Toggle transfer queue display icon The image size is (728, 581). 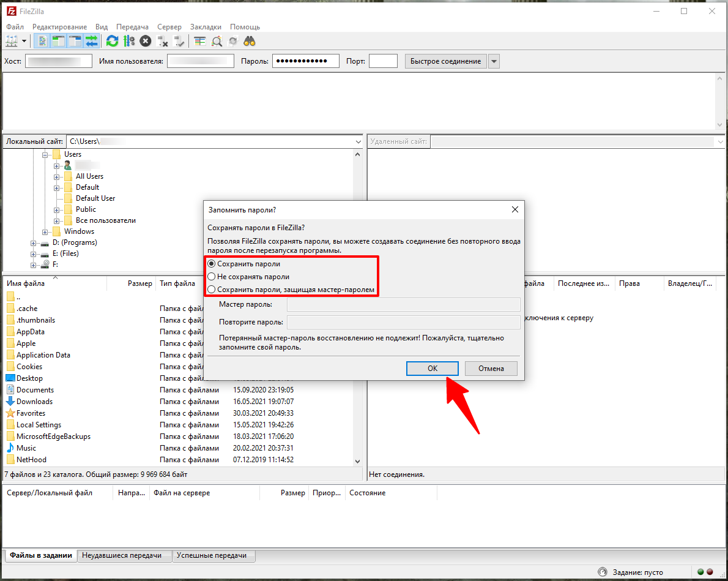[92, 41]
